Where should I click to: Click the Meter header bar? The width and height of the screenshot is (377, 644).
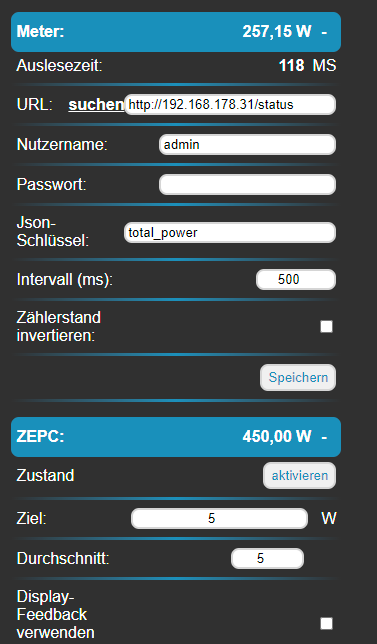176,32
